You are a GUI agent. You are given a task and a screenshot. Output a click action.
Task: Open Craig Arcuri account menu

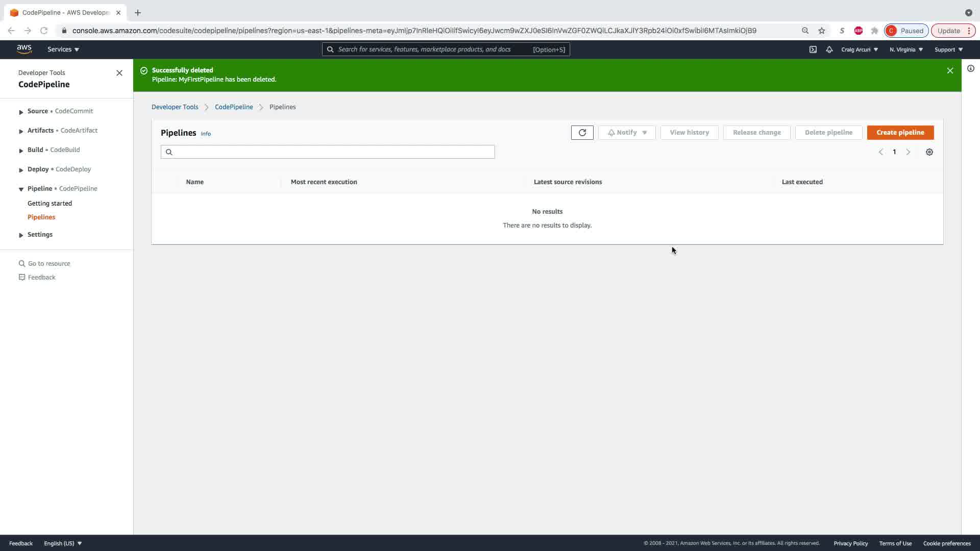pos(859,49)
